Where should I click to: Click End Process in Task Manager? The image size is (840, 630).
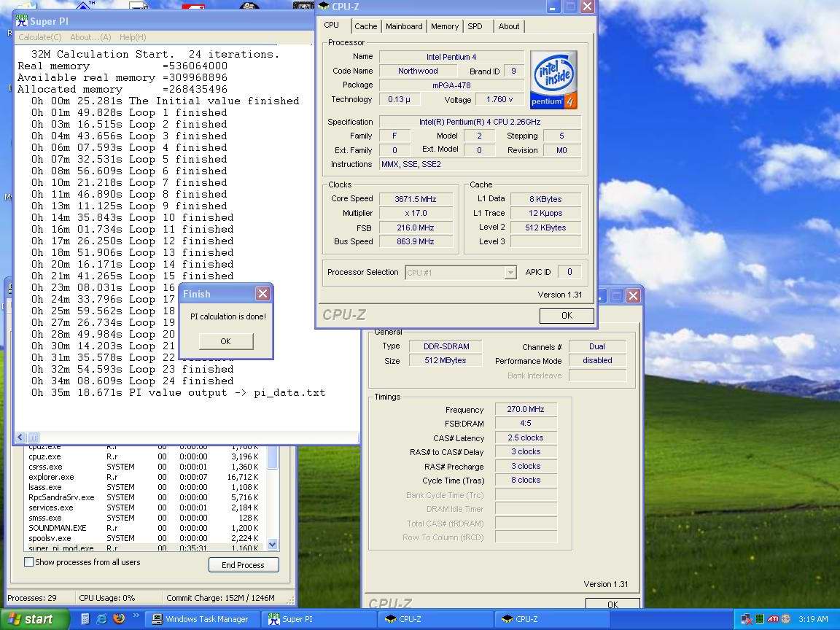click(244, 564)
